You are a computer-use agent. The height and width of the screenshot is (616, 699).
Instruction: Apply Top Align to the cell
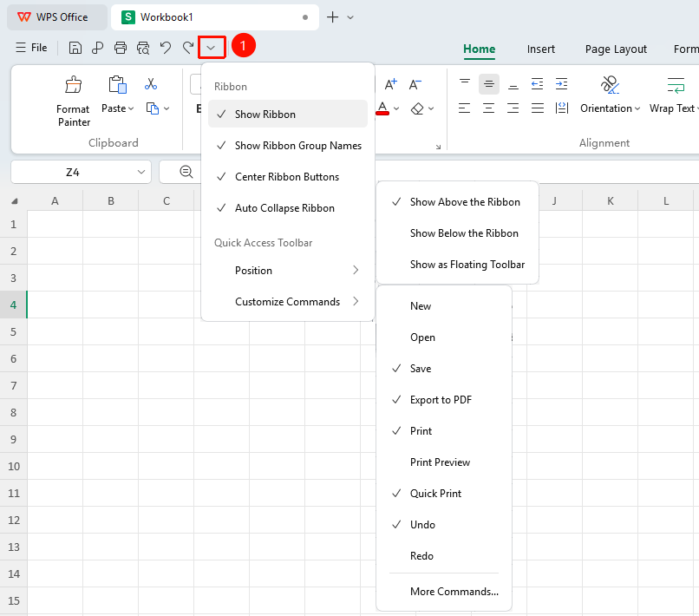[465, 83]
